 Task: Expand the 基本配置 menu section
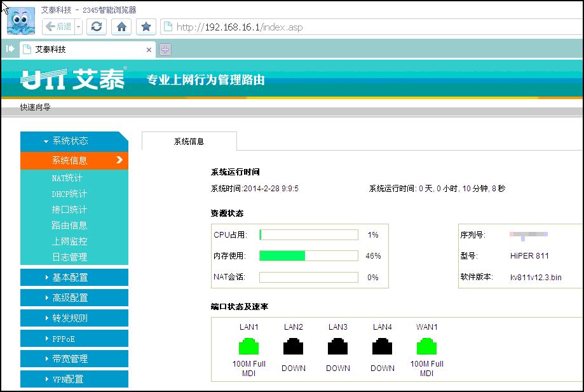74,278
